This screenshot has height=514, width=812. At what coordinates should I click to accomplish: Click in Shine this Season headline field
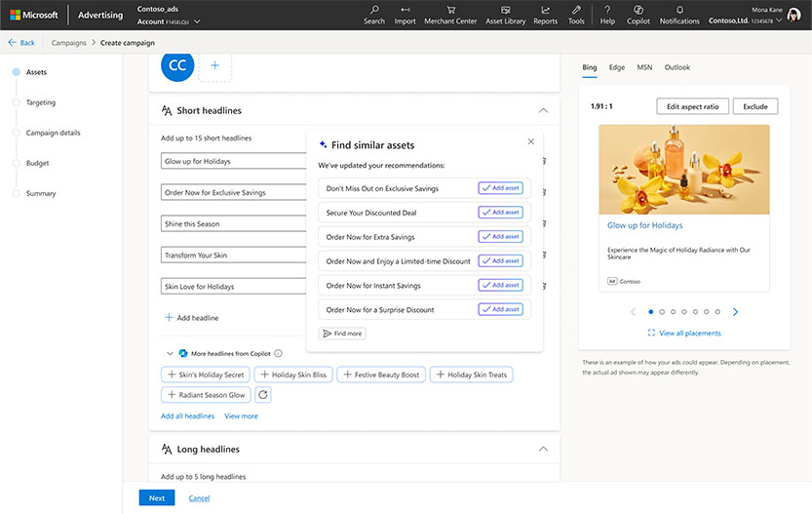click(234, 224)
